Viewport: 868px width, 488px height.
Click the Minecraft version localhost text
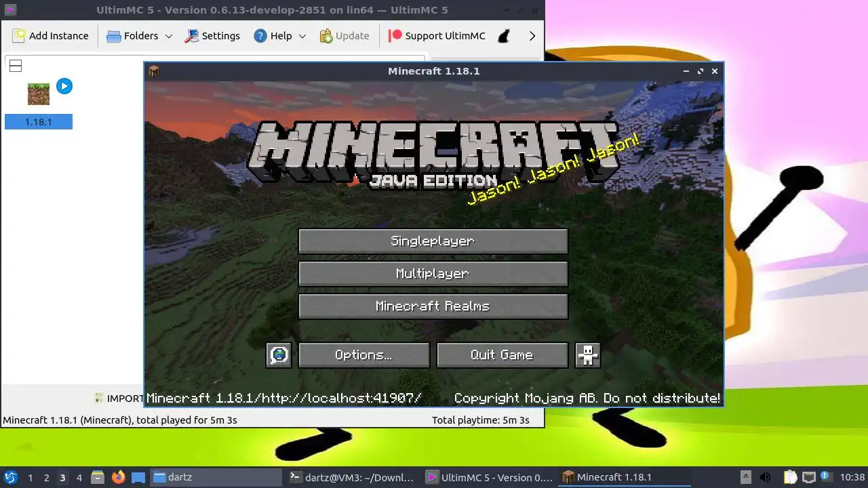click(284, 399)
